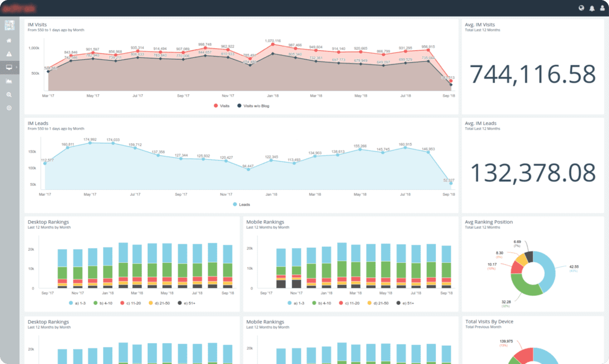Open the warning triangle alerts icon

tap(9, 54)
